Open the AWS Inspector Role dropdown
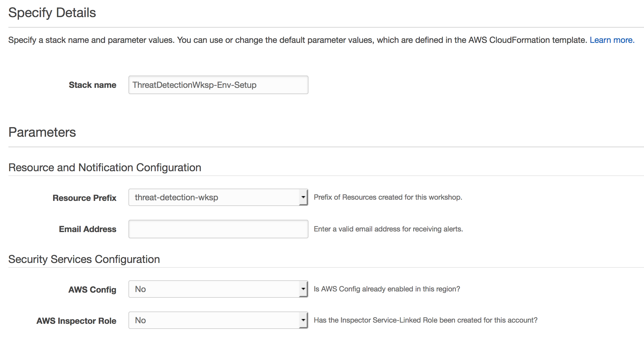The width and height of the screenshot is (644, 340). click(x=218, y=320)
